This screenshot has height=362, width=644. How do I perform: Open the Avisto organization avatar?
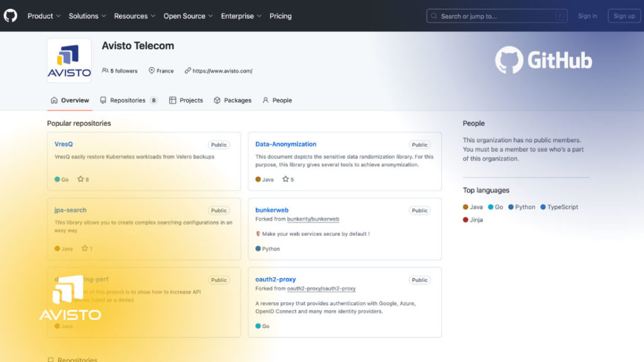[x=69, y=61]
